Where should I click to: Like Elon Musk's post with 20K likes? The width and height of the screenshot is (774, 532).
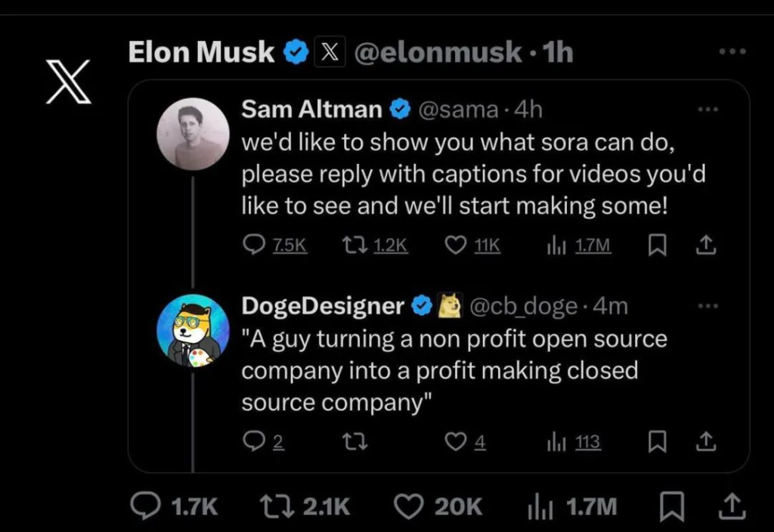410,506
